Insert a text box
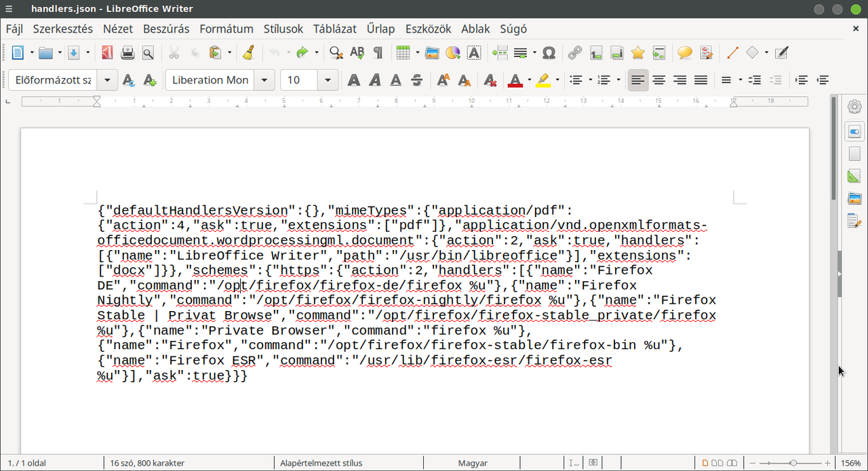 (474, 52)
